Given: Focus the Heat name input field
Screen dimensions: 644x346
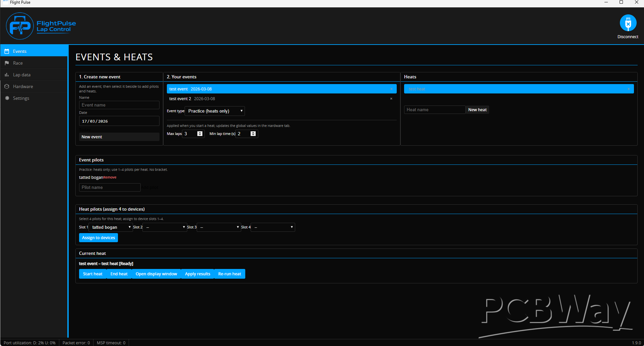Looking at the screenshot, I should point(434,110).
